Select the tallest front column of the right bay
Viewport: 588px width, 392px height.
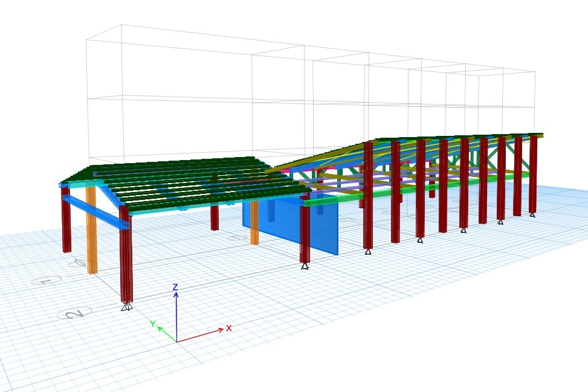[367, 193]
